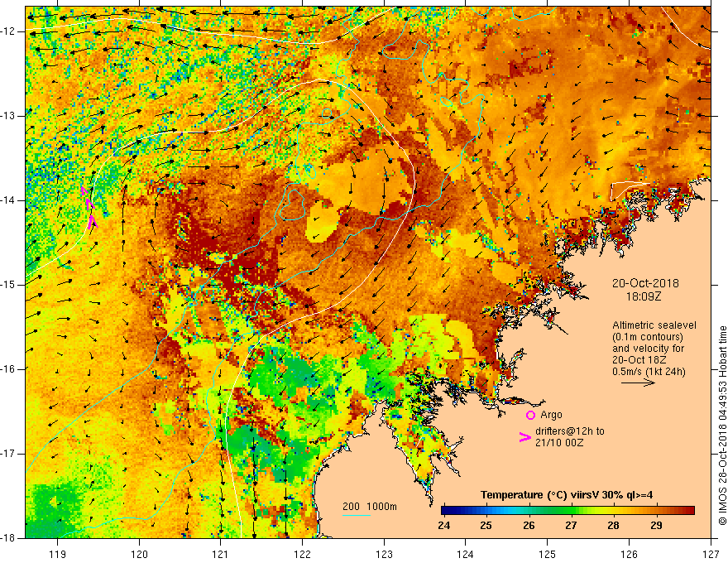Click longitude axis label 122
This screenshot has height=563, width=728.
coord(302,554)
